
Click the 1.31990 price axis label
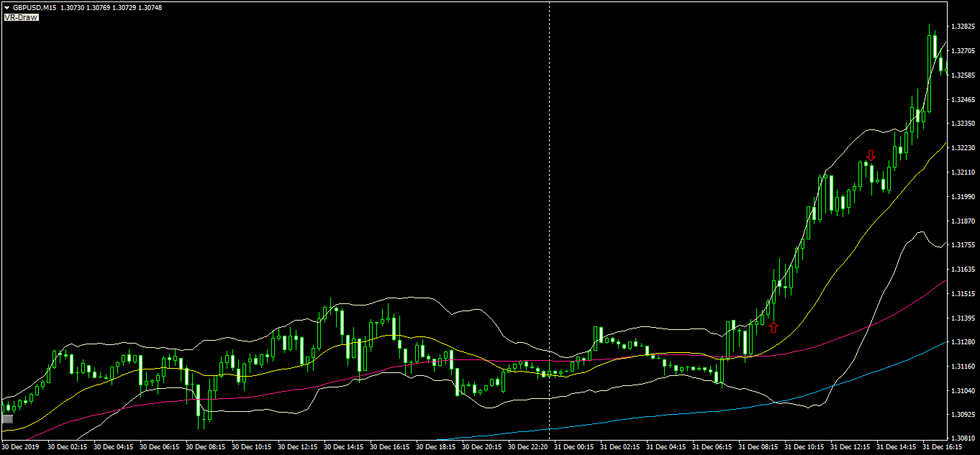963,196
